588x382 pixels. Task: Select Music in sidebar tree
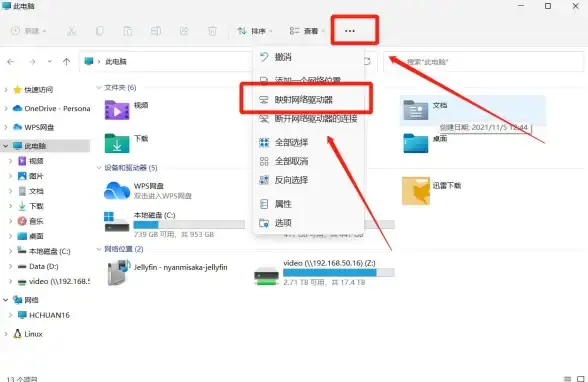[31, 221]
